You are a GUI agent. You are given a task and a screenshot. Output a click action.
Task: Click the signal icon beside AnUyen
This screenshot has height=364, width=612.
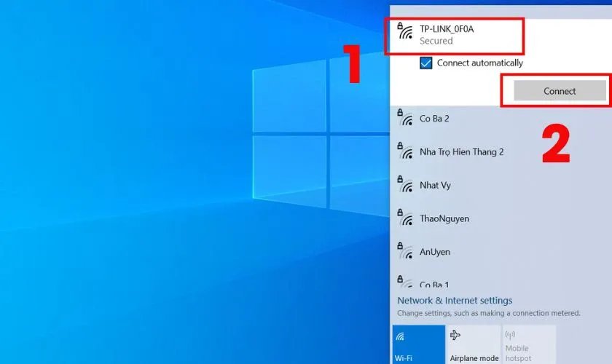[x=404, y=252]
